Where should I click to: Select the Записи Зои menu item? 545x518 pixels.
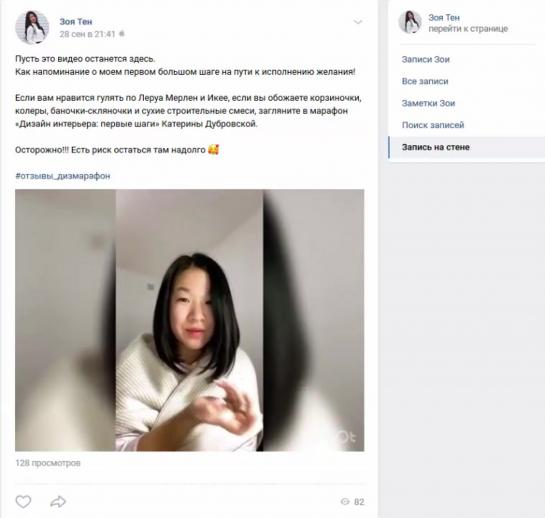425,59
